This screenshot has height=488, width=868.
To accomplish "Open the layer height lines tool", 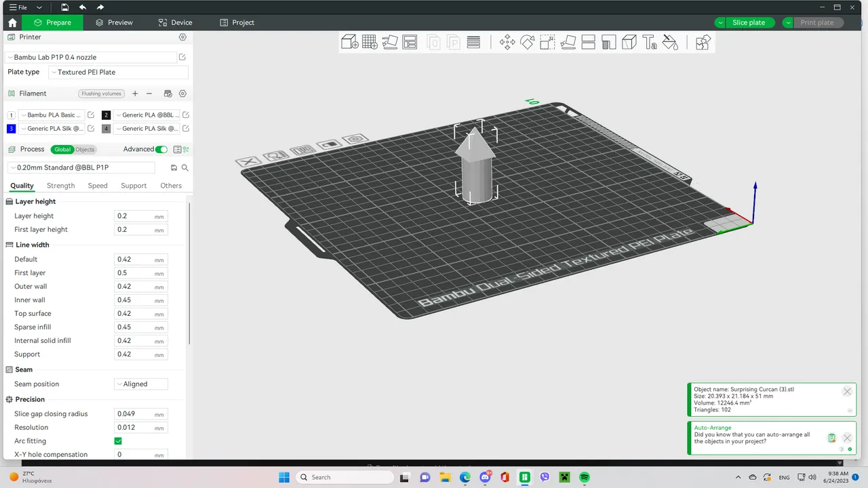I will pos(474,43).
